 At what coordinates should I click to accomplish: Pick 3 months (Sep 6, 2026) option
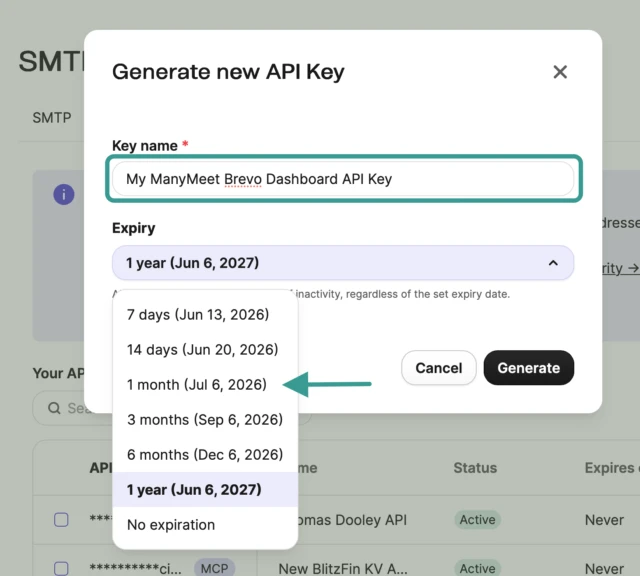(x=205, y=420)
